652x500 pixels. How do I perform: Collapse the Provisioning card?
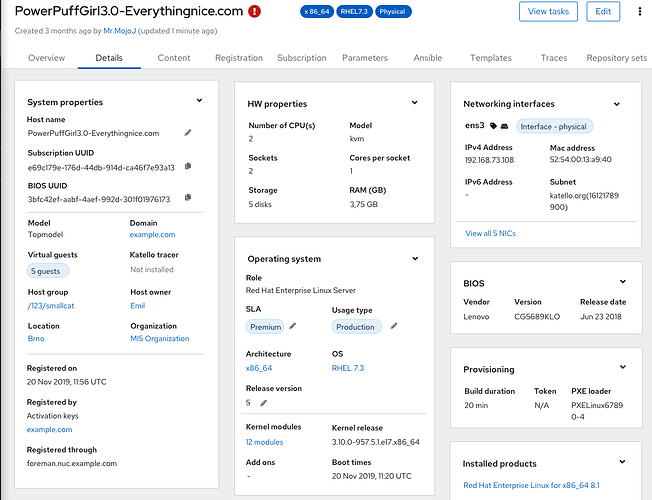pos(622,367)
